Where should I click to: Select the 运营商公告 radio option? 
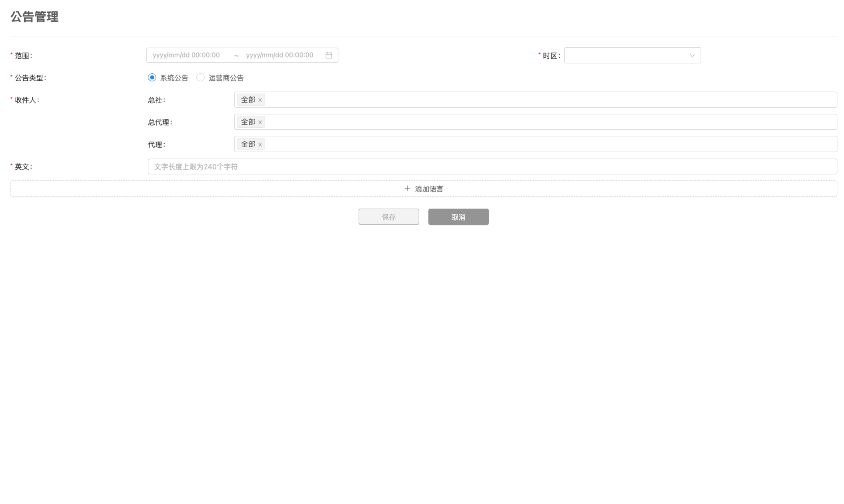pos(200,77)
